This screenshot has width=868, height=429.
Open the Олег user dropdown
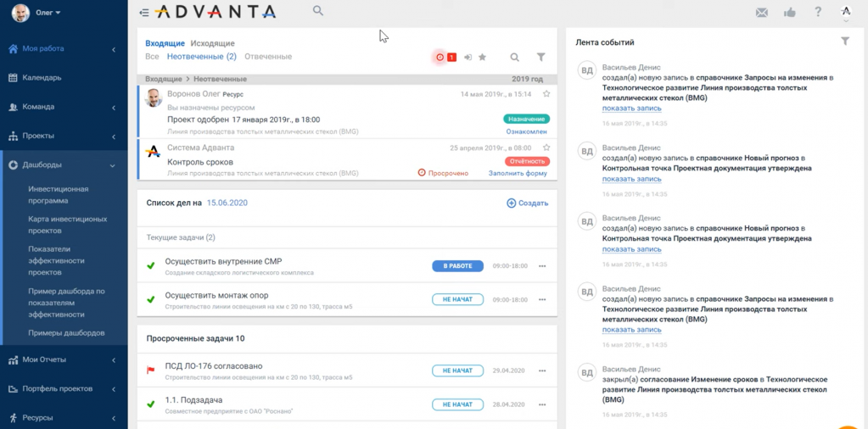point(48,13)
